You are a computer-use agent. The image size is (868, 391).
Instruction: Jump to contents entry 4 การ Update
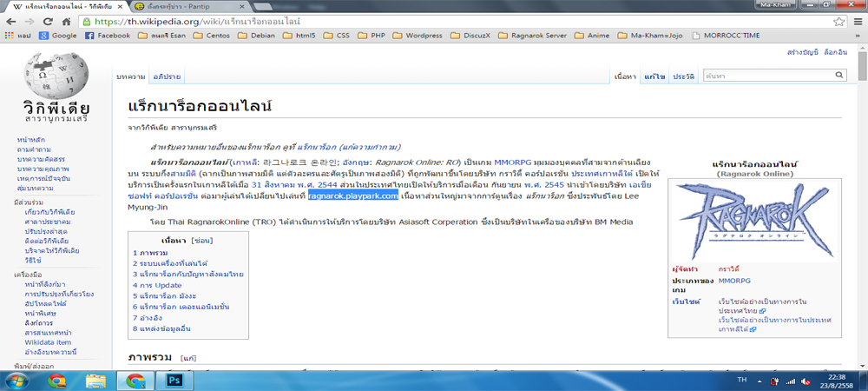[x=157, y=285]
